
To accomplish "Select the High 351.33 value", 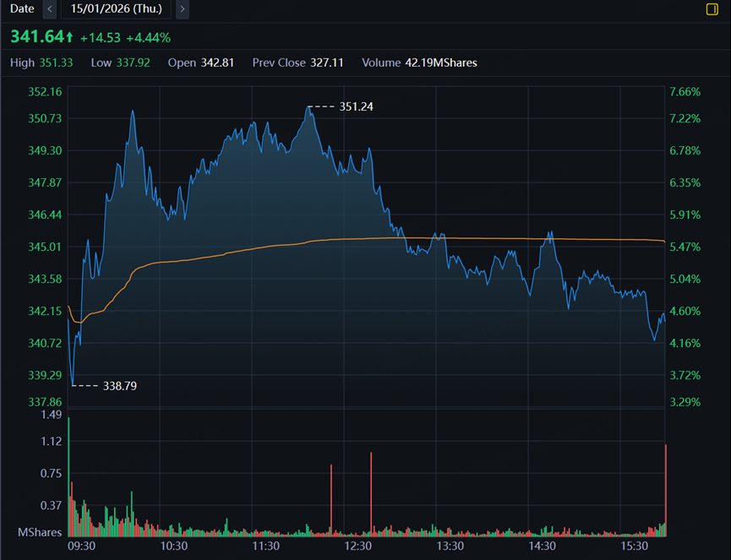I will click(x=57, y=63).
